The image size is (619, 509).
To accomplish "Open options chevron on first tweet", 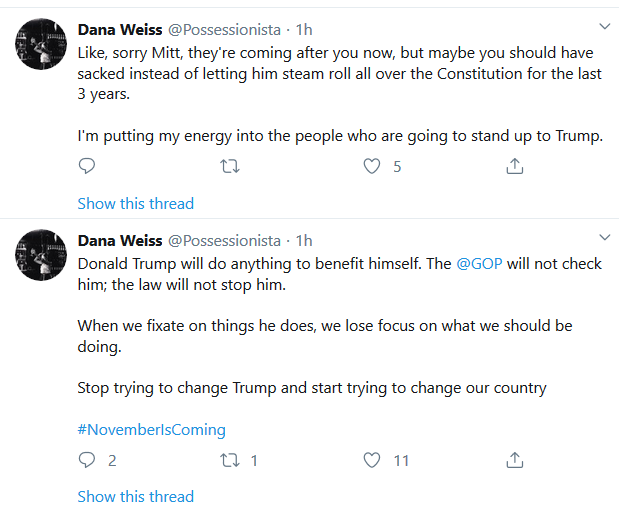I will [605, 26].
